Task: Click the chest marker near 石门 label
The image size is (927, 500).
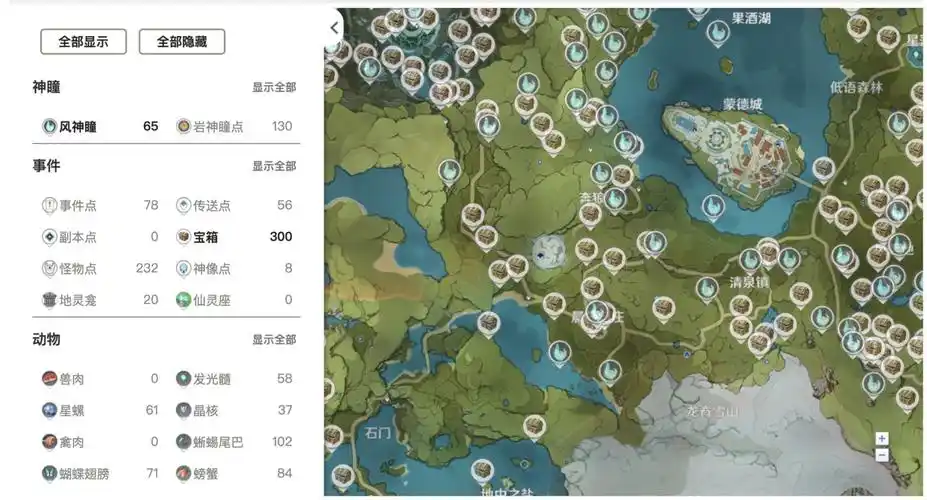Action: tap(333, 438)
